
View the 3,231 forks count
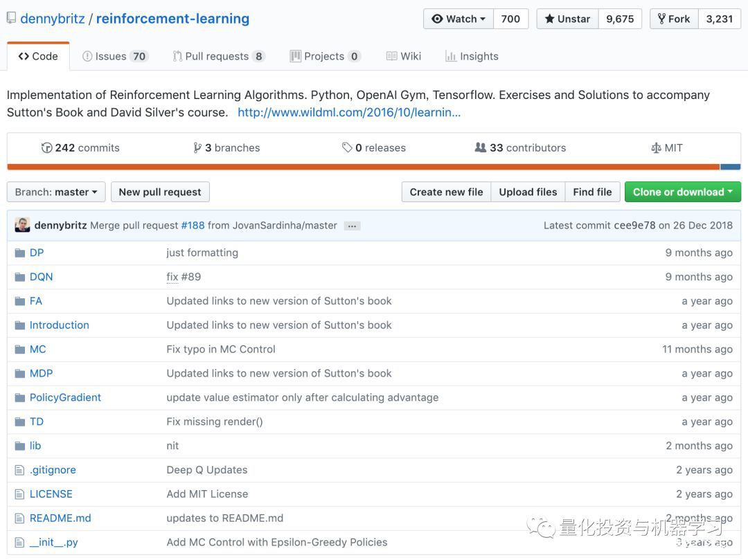(x=720, y=19)
